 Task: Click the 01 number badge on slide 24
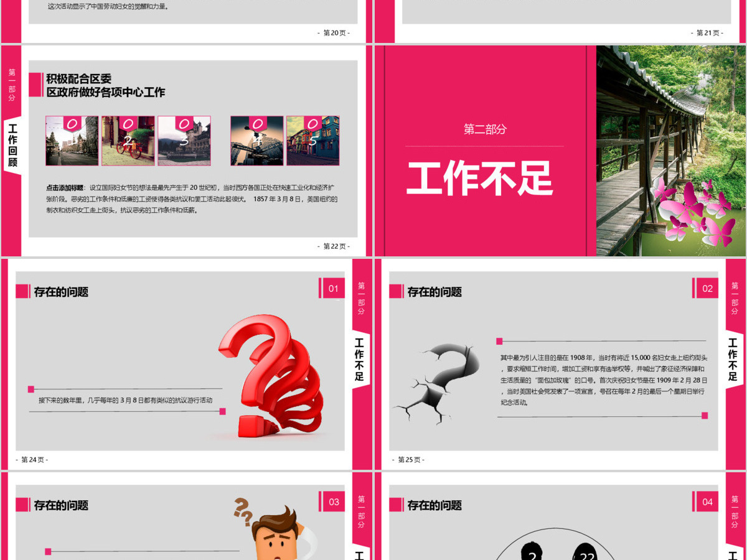(333, 288)
